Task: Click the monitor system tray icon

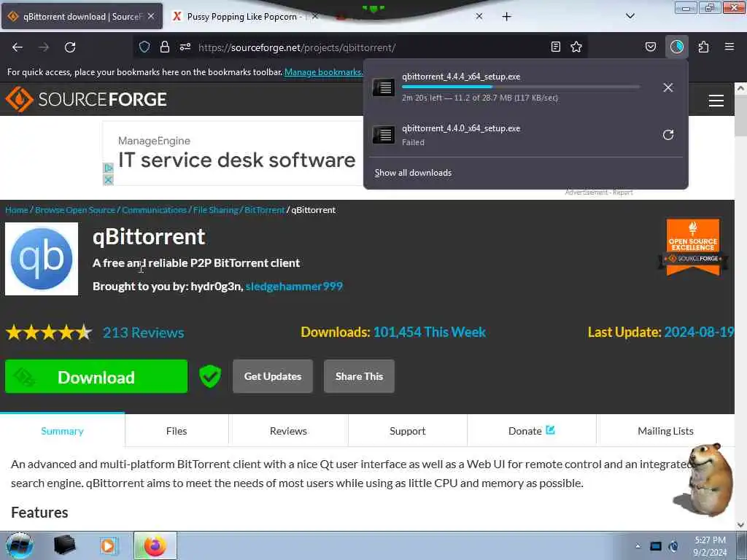Action: tap(656, 546)
